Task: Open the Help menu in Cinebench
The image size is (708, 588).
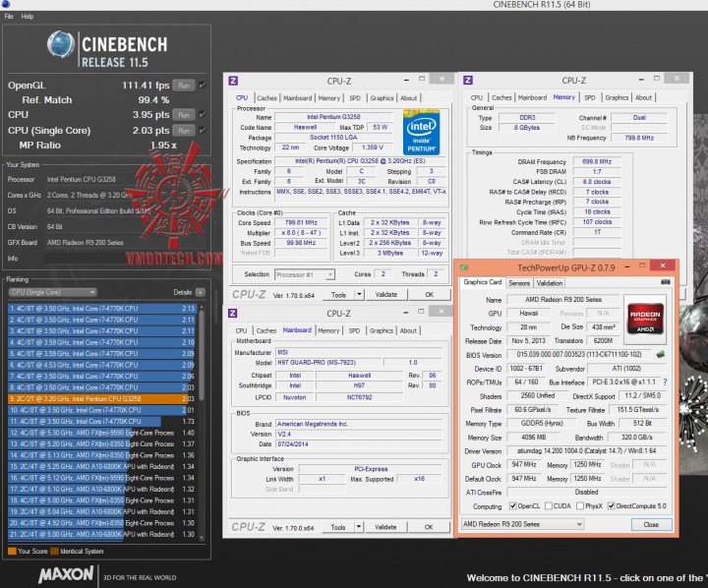Action: coord(28,17)
